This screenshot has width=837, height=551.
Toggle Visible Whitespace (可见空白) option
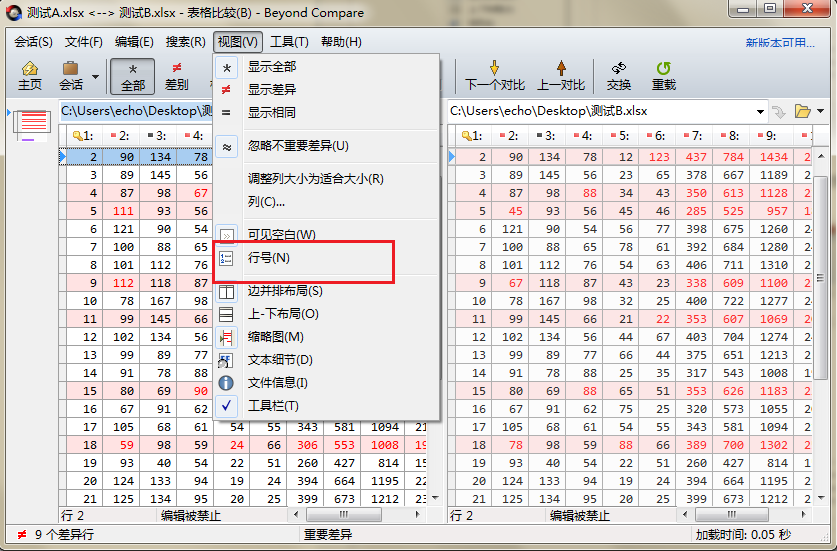pyautogui.click(x=326, y=235)
